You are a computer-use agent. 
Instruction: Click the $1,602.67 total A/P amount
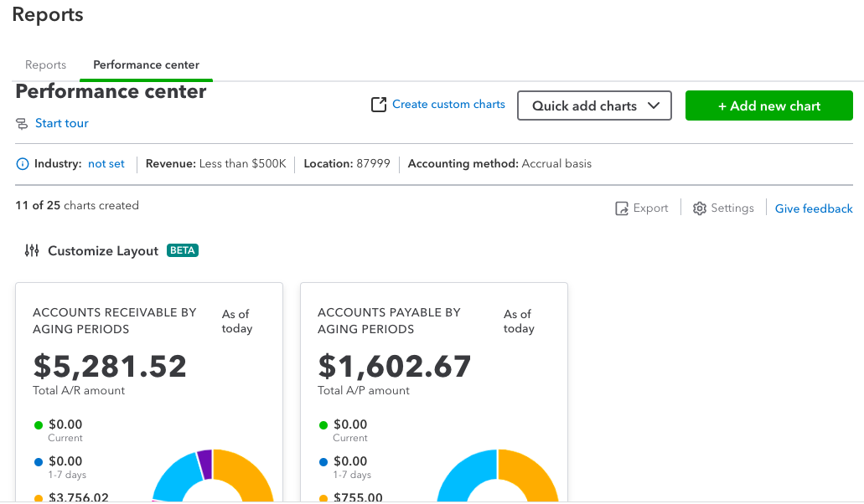[395, 367]
